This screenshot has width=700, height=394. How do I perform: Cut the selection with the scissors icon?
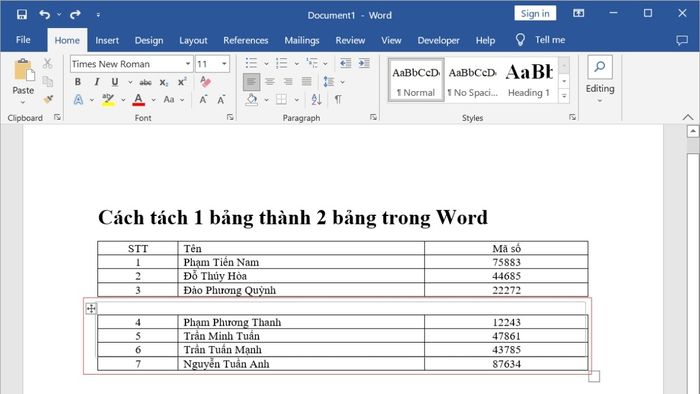point(47,64)
